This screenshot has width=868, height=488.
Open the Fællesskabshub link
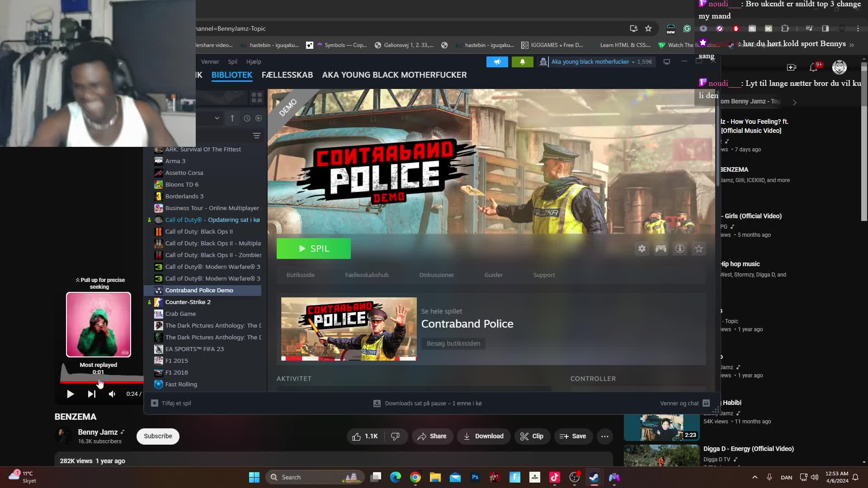pos(367,275)
